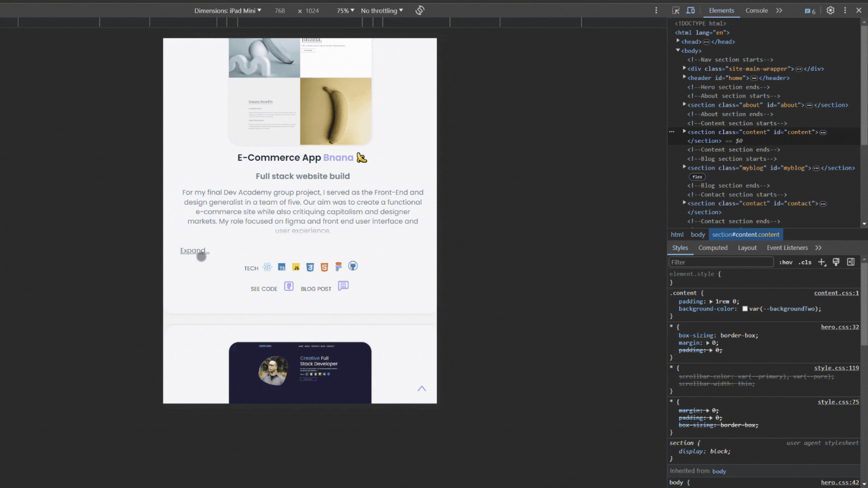Expand the section class about node
The width and height of the screenshot is (868, 488).
point(684,104)
